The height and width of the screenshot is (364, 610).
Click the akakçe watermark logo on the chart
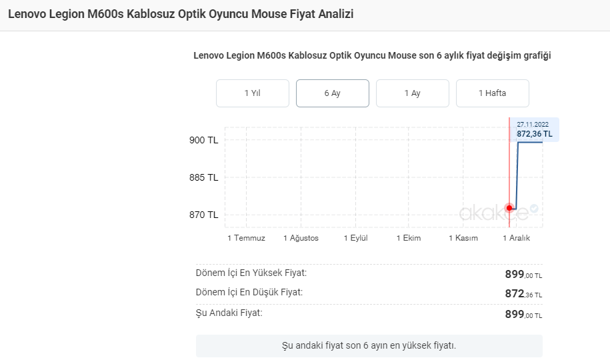point(493,213)
